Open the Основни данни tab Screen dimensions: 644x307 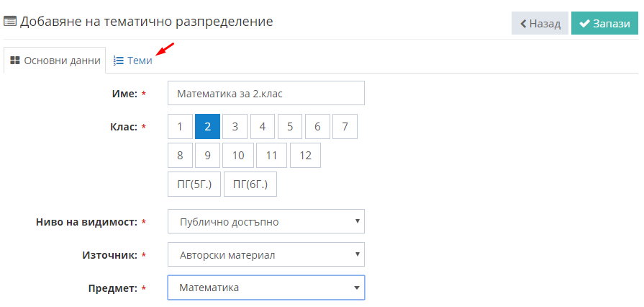pyautogui.click(x=55, y=61)
